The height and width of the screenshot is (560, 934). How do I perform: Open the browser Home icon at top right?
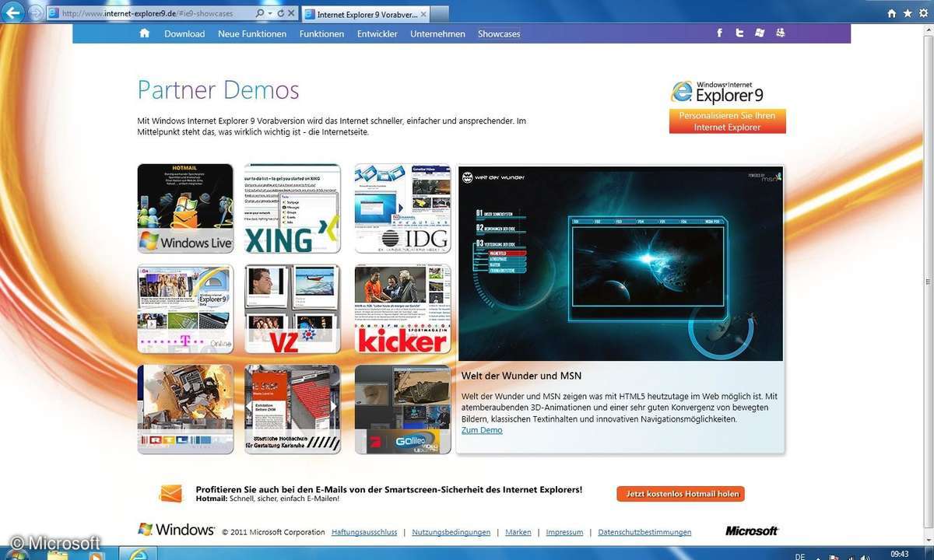pos(891,13)
